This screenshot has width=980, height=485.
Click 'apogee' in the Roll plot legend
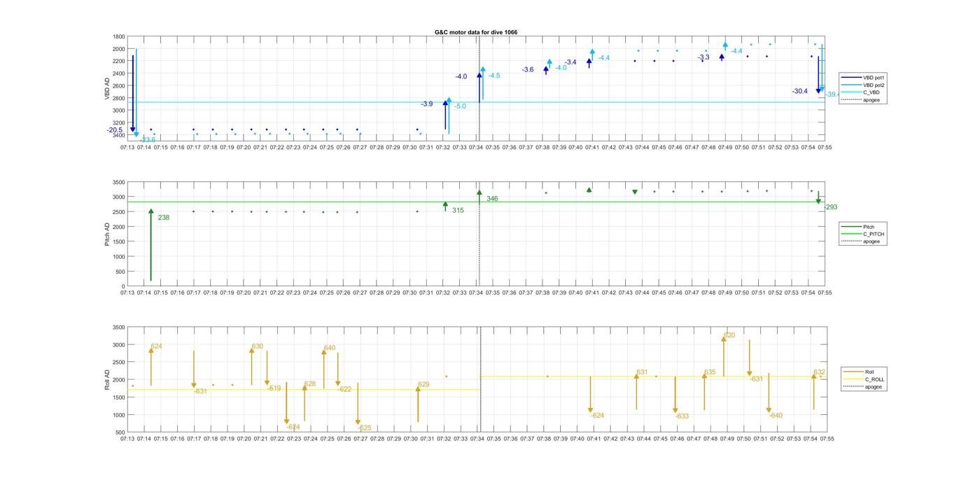tap(863, 387)
